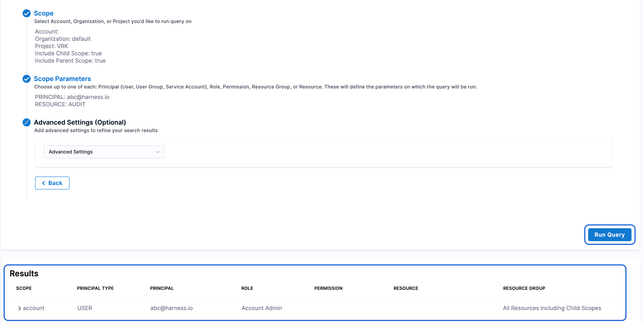Click the PRINCIPAL TYPE column header
The height and width of the screenshot is (324, 644).
point(95,288)
